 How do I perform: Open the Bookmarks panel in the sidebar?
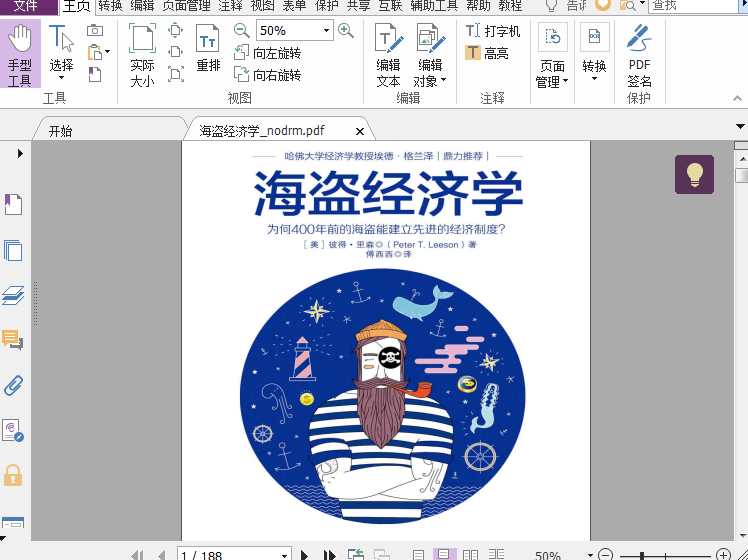[13, 205]
